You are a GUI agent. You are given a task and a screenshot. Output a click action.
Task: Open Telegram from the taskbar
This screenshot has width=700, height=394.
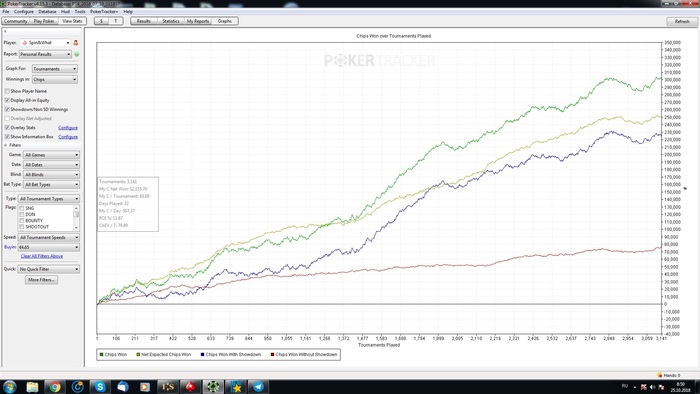pos(258,387)
